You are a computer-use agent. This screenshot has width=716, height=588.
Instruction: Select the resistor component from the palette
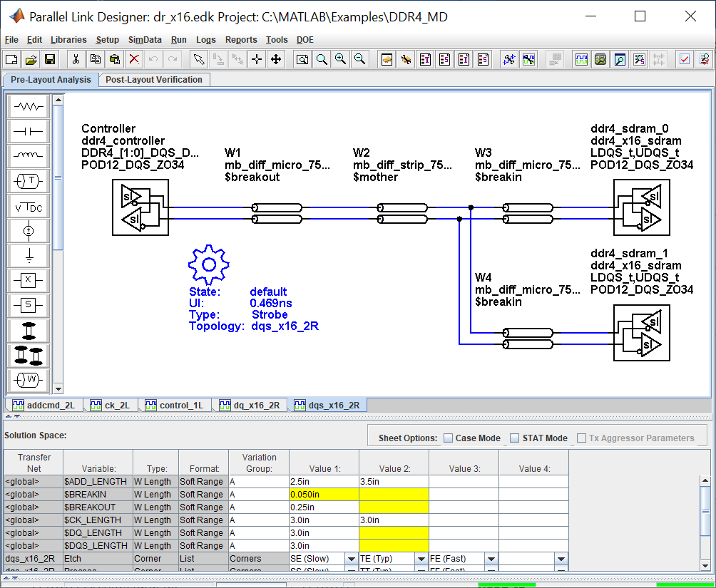pos(29,107)
